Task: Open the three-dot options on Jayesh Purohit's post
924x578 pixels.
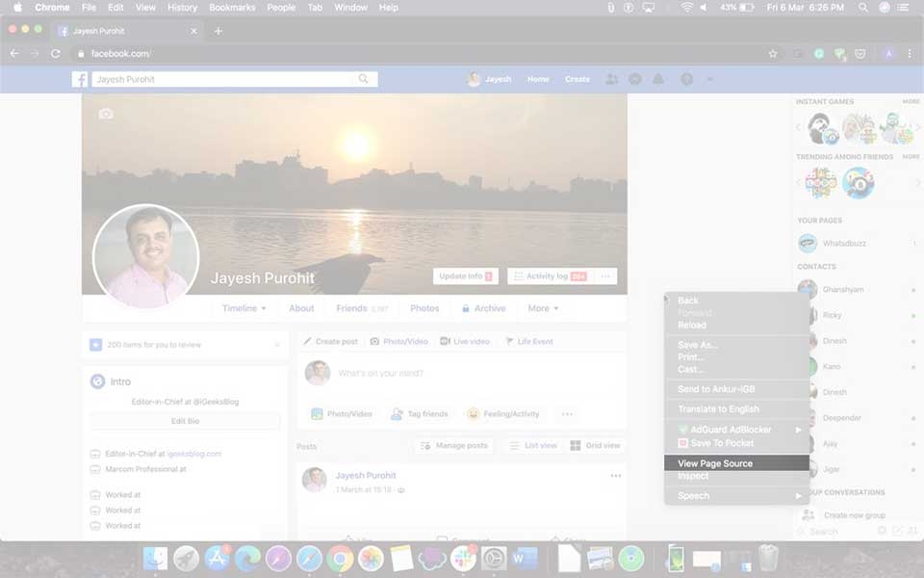Action: pos(616,475)
